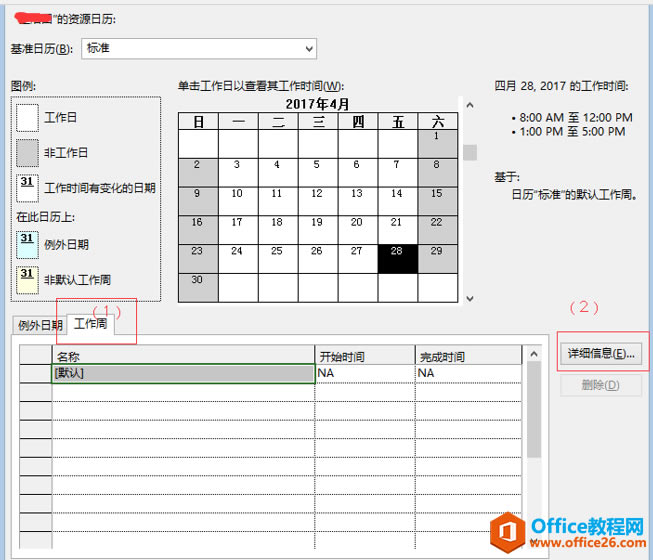Select April 9 in the calendar

pos(198,201)
